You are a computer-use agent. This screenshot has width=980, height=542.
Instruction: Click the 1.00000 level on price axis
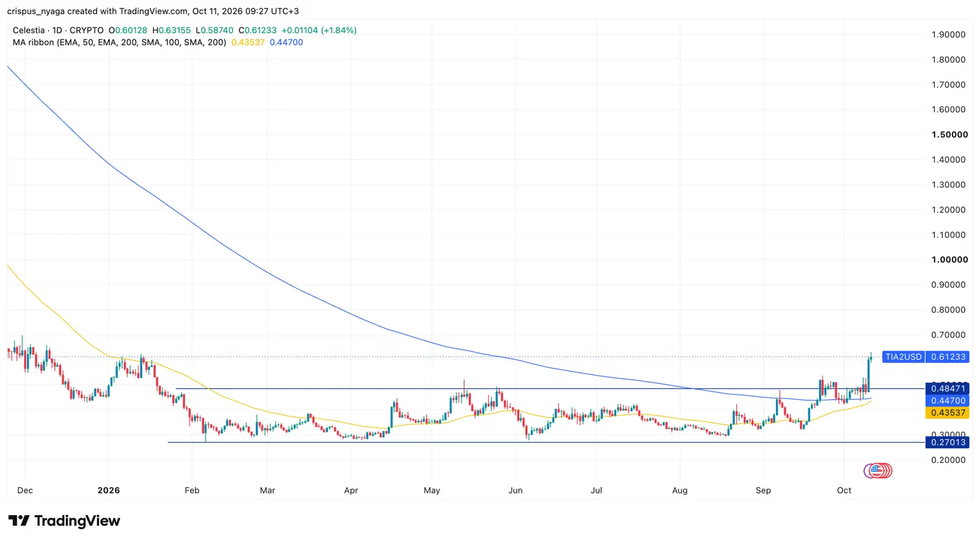[949, 260]
